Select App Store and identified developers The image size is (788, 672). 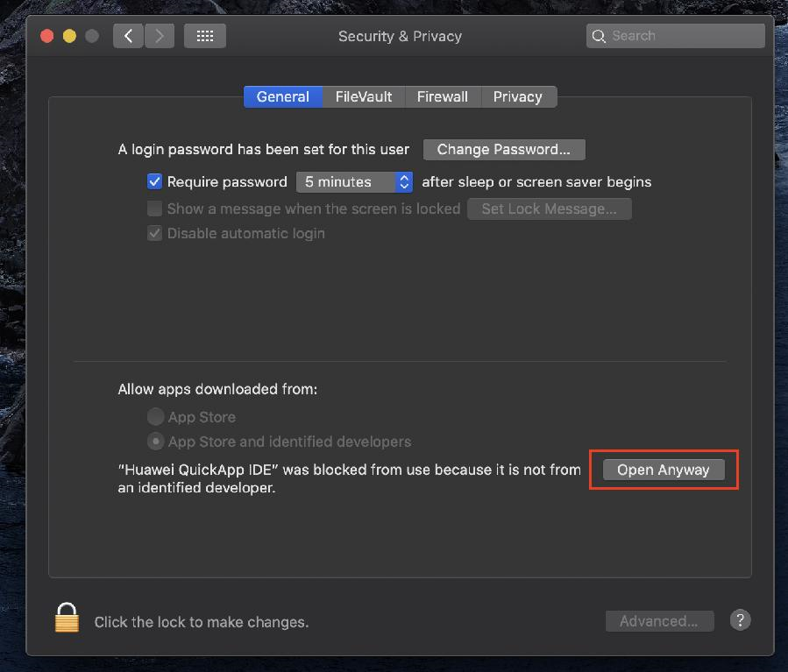click(x=155, y=442)
